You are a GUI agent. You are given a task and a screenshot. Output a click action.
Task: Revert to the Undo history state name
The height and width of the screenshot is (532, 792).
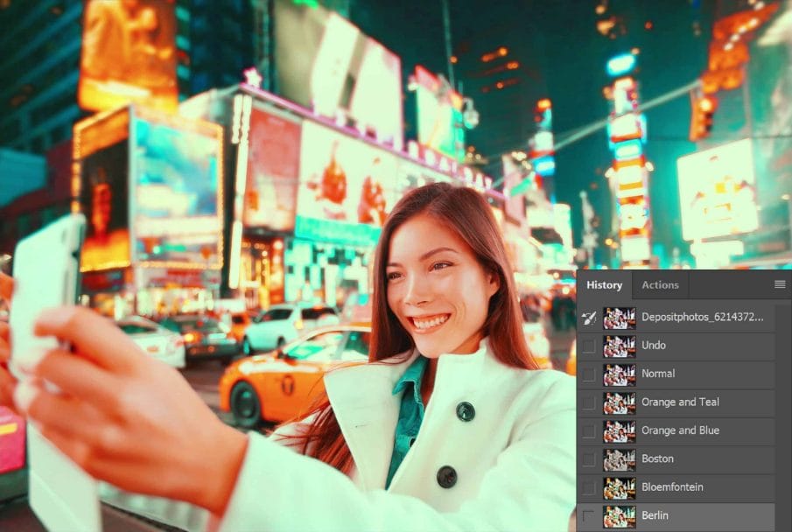point(654,346)
